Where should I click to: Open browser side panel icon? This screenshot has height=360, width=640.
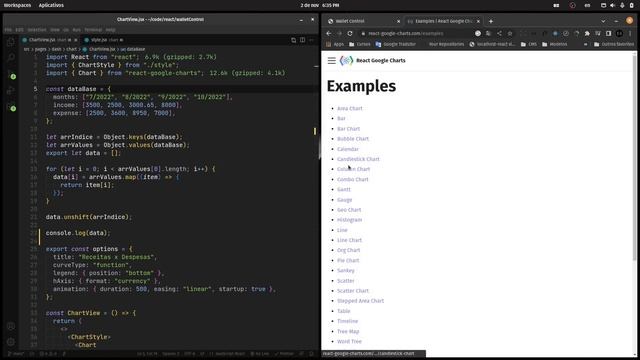coord(609,33)
